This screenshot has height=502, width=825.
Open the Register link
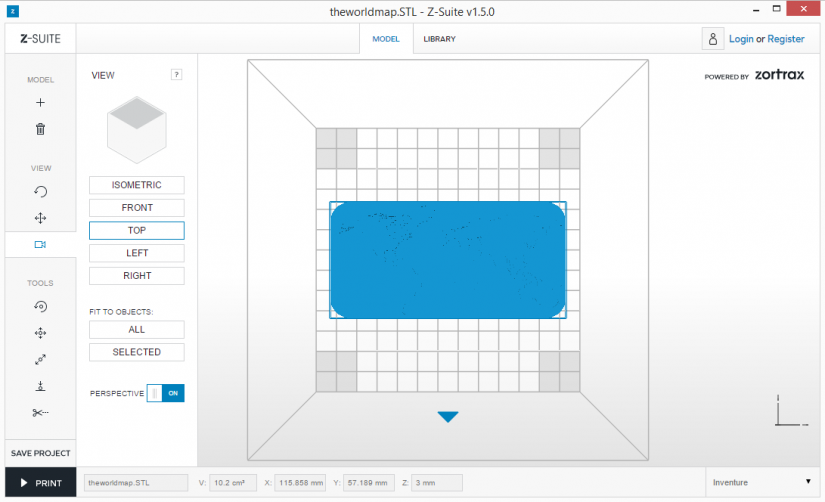pyautogui.click(x=786, y=39)
